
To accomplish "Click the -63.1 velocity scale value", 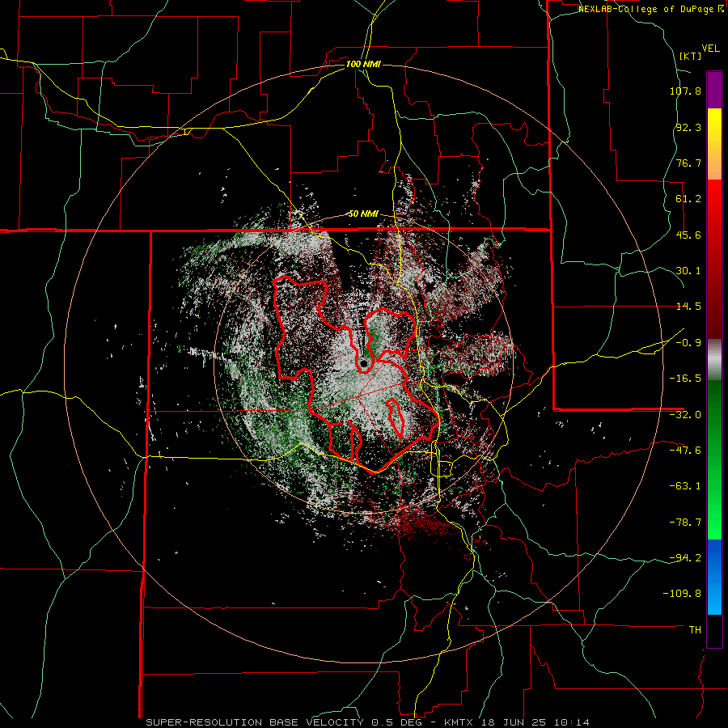I will [685, 486].
